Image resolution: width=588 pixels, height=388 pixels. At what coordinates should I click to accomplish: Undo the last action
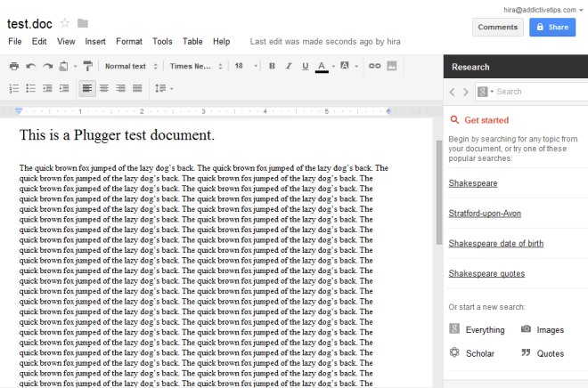click(x=31, y=66)
